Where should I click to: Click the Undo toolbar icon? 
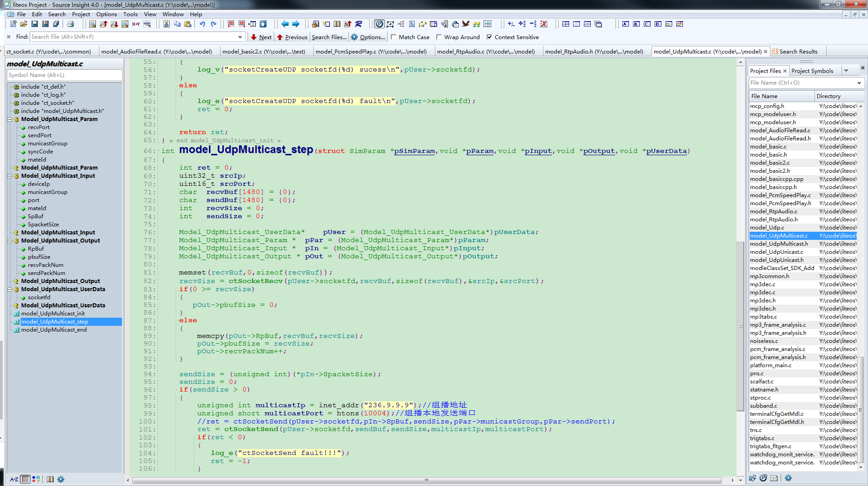[x=202, y=24]
